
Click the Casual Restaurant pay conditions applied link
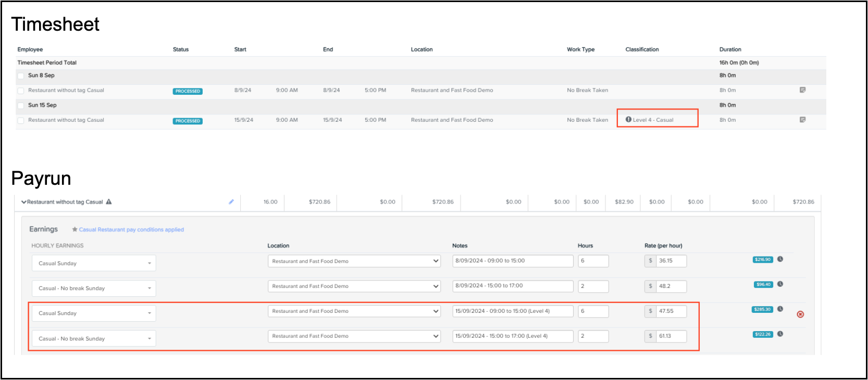tap(131, 230)
